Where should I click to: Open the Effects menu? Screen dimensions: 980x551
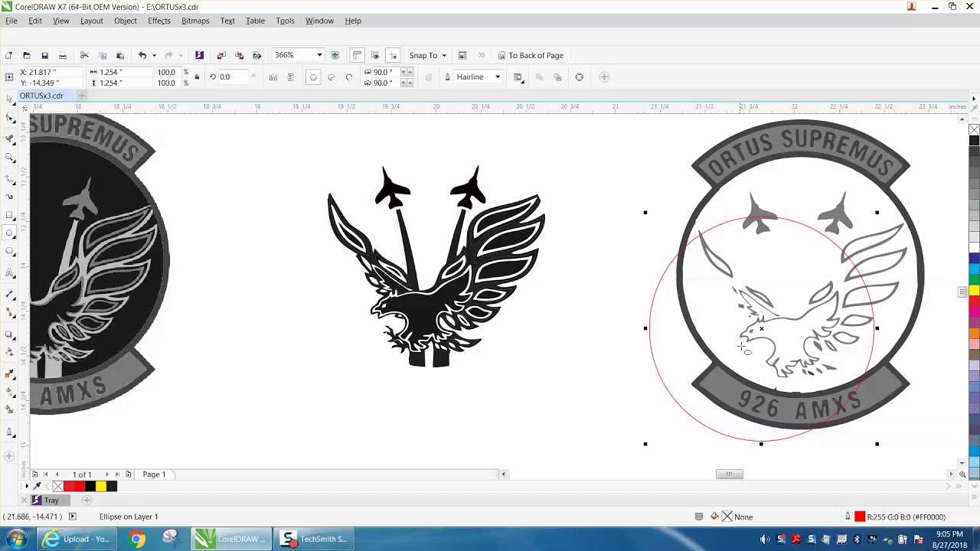pos(159,21)
